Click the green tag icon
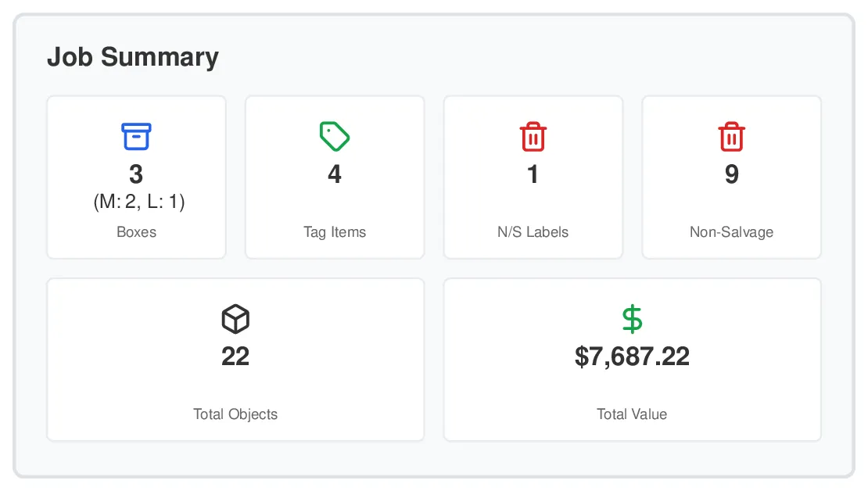The image size is (868, 491). [x=335, y=136]
